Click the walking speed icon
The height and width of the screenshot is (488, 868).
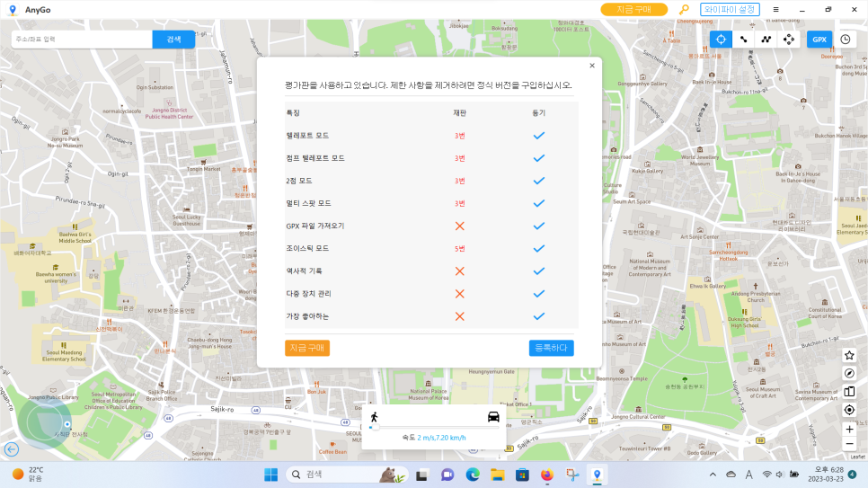point(374,417)
